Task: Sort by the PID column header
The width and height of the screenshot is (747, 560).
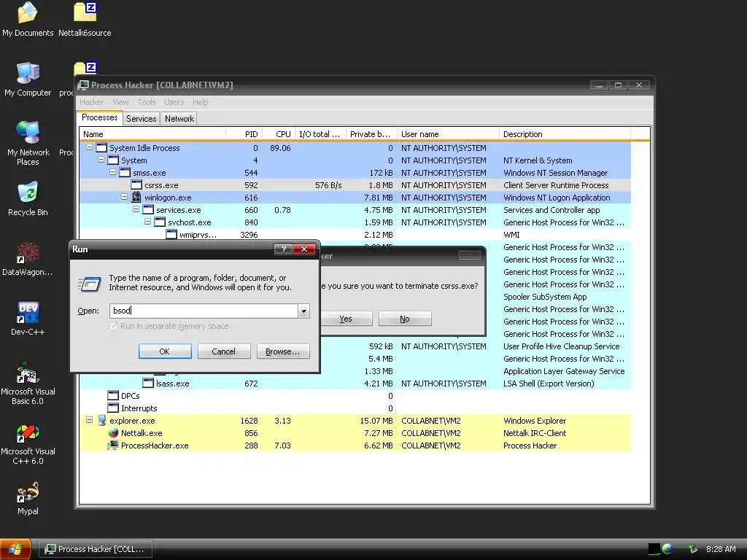Action: click(244, 134)
